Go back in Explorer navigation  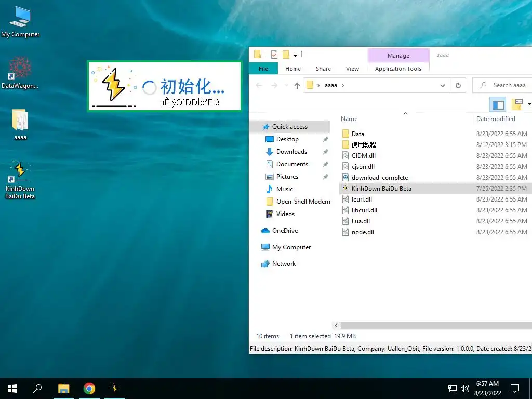pyautogui.click(x=259, y=86)
